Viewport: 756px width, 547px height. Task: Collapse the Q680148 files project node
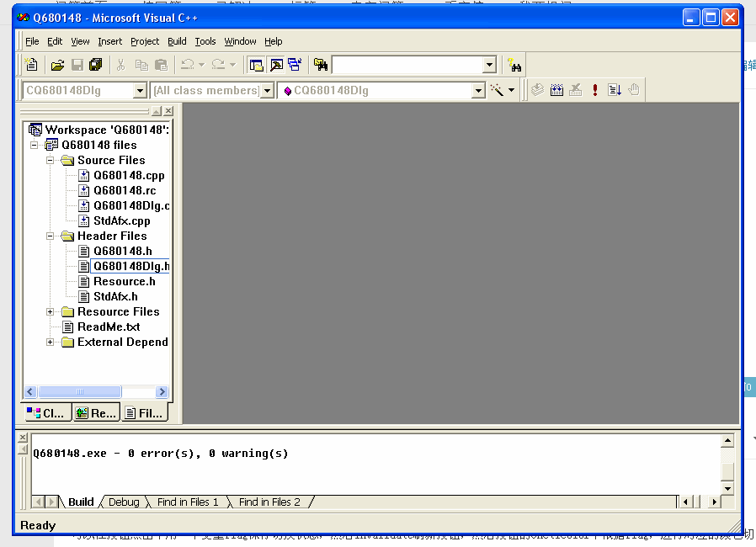click(35, 145)
